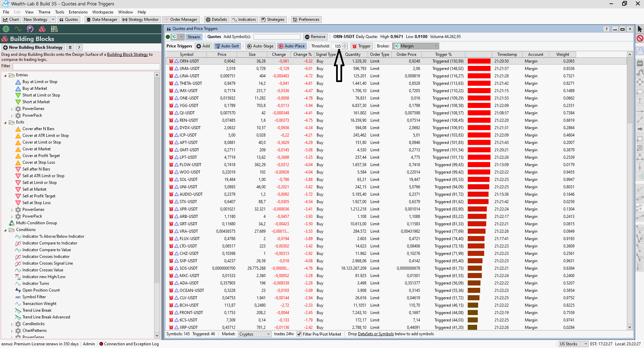This screenshot has height=348, width=644.
Task: Collapse the Entries tree folder
Action: click(x=5, y=75)
